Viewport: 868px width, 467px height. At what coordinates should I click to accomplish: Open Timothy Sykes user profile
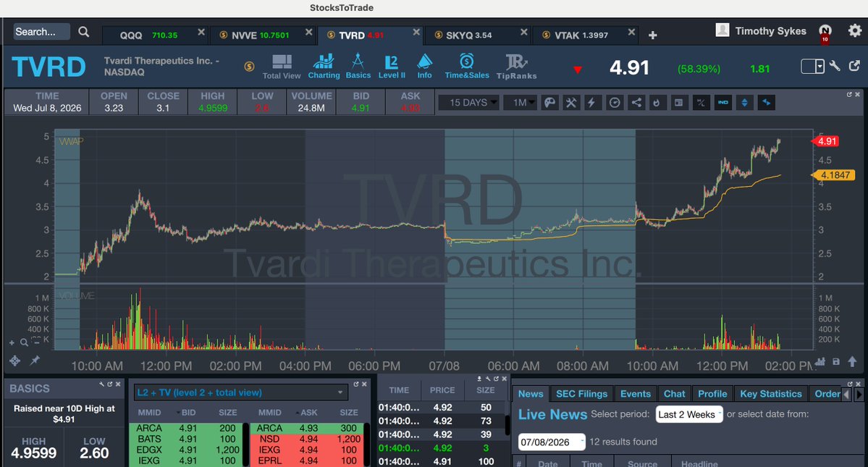[761, 31]
